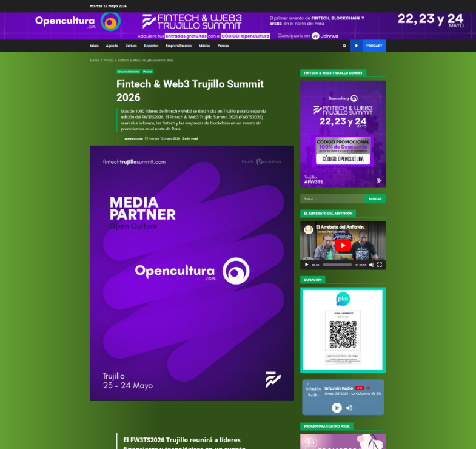476x449 pixels.
Task: Click the FINTECH & WEB3 TRUJILLO SUMMIT widget heading
Action: click(333, 73)
